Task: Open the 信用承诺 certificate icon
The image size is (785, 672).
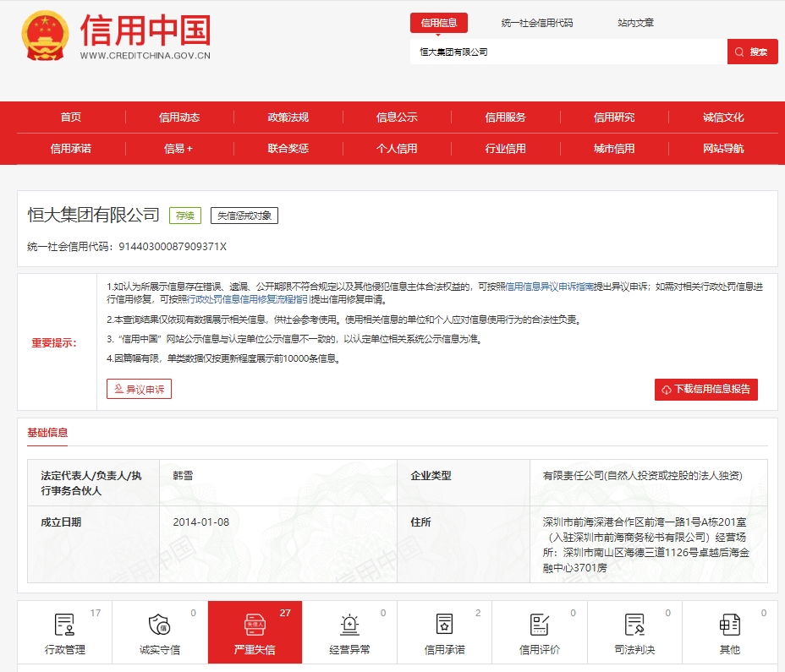Action: click(444, 626)
